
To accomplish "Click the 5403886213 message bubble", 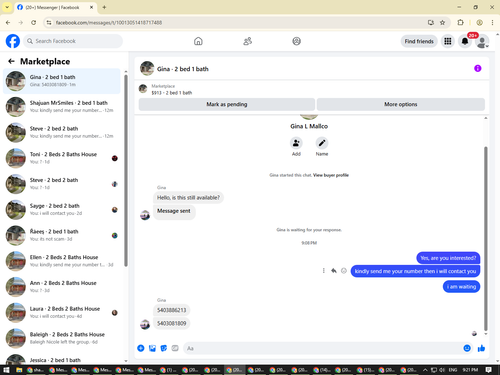I will [x=171, y=310].
